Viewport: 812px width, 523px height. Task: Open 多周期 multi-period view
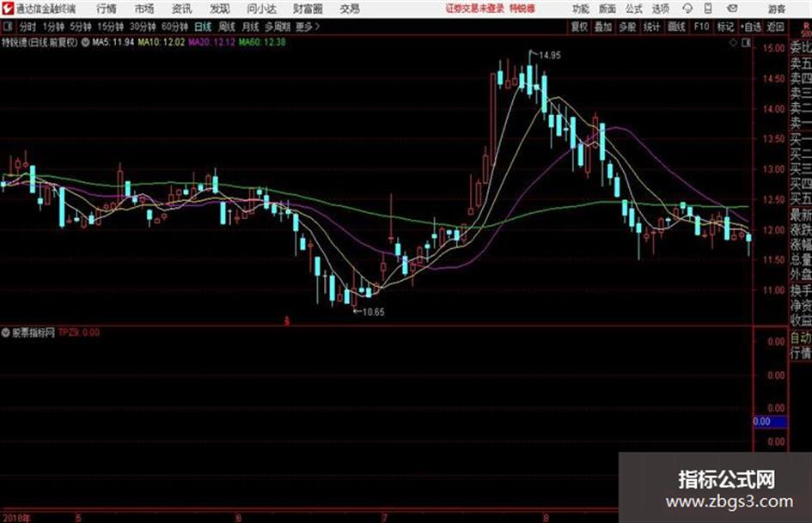click(278, 27)
